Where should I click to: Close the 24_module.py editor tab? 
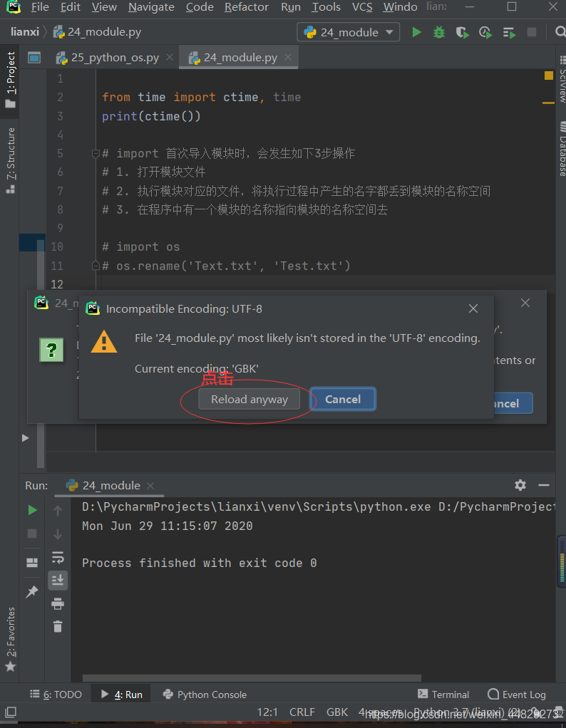(288, 57)
